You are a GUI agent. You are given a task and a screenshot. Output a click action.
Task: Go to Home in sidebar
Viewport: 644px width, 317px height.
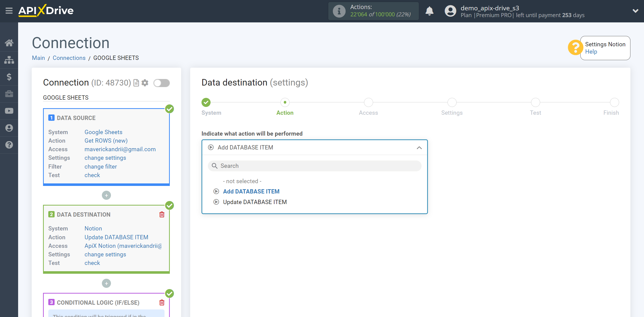pyautogui.click(x=9, y=43)
